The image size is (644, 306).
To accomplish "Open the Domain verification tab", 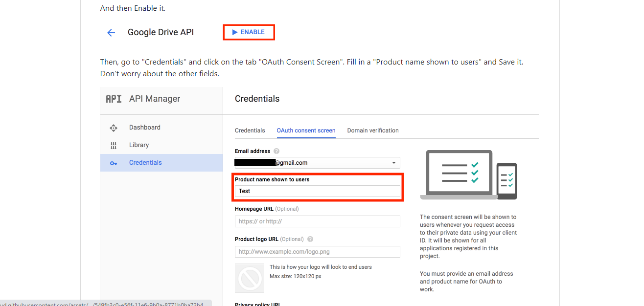I will point(373,131).
